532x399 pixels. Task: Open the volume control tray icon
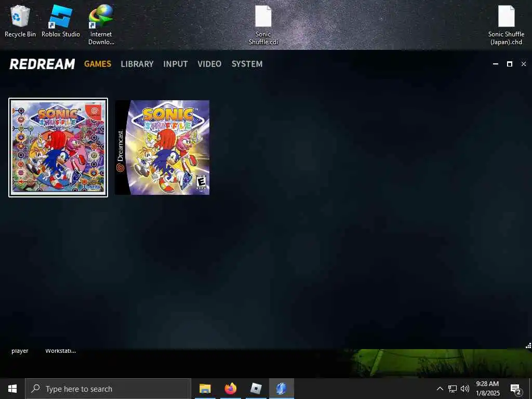click(465, 389)
